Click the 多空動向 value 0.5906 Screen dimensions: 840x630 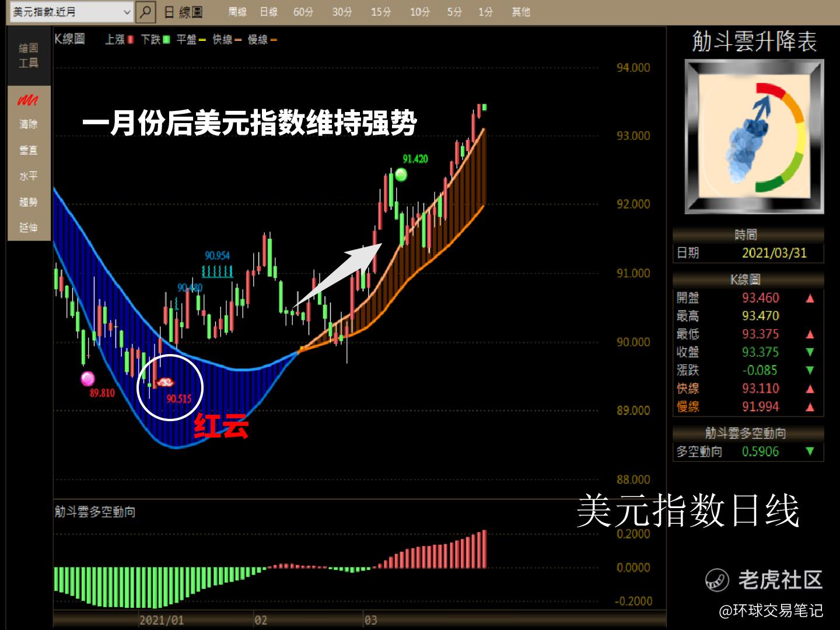(761, 452)
